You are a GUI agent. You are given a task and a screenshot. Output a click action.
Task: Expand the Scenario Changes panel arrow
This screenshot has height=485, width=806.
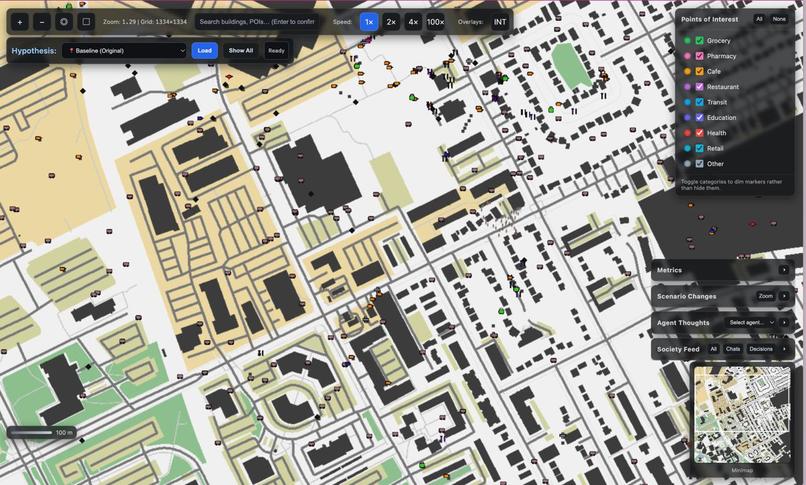click(x=784, y=296)
